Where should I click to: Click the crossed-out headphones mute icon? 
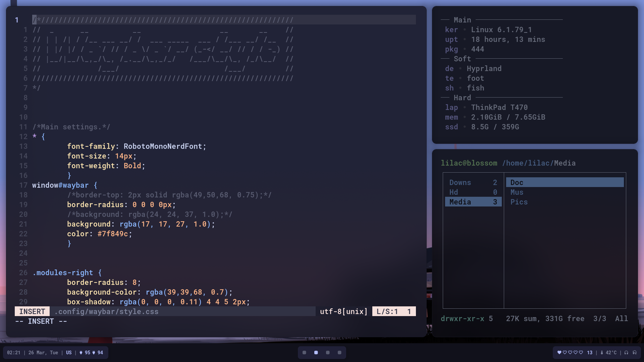pyautogui.click(x=635, y=353)
